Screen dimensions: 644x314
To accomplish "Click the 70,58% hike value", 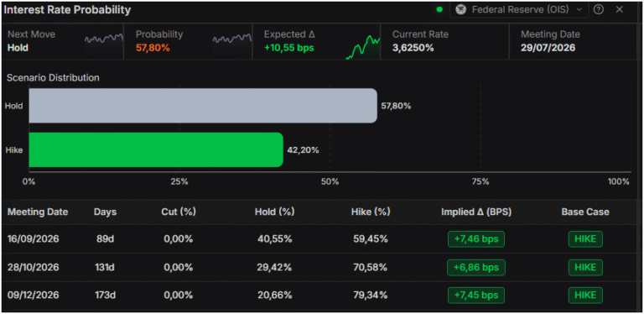I will pos(371,268).
